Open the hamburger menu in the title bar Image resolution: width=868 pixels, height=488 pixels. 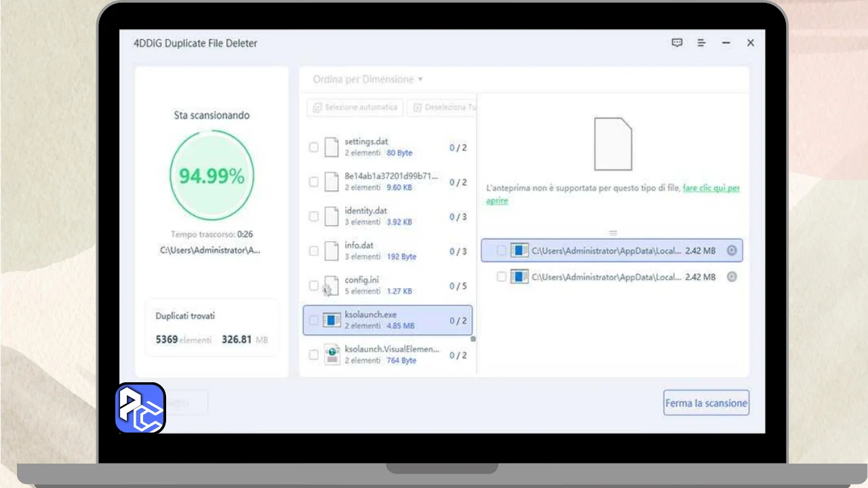point(701,43)
